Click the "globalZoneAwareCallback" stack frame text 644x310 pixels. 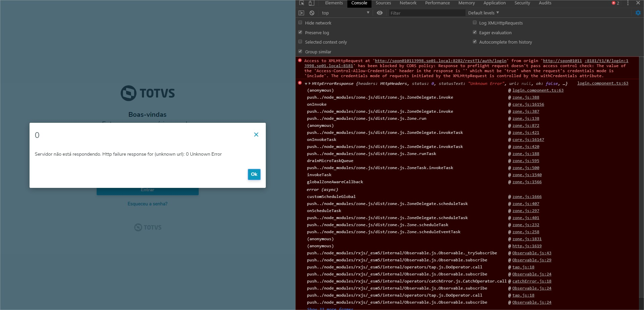tap(335, 182)
